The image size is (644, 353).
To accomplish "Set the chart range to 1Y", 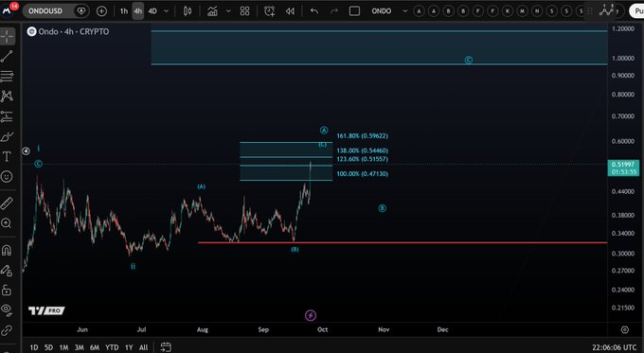I will point(129,347).
